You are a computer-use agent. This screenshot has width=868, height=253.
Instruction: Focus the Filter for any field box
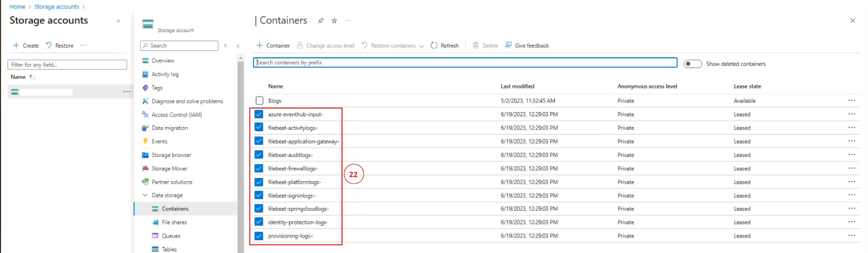pyautogui.click(x=67, y=65)
